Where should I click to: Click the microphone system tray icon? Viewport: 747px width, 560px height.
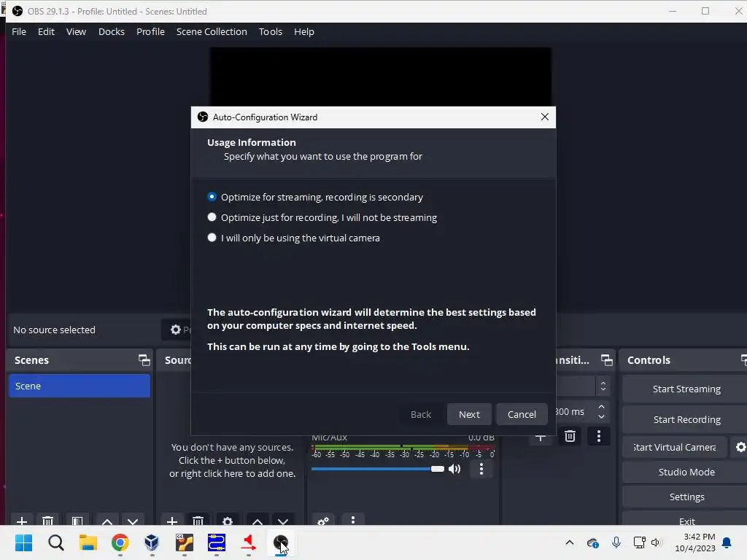tap(616, 542)
